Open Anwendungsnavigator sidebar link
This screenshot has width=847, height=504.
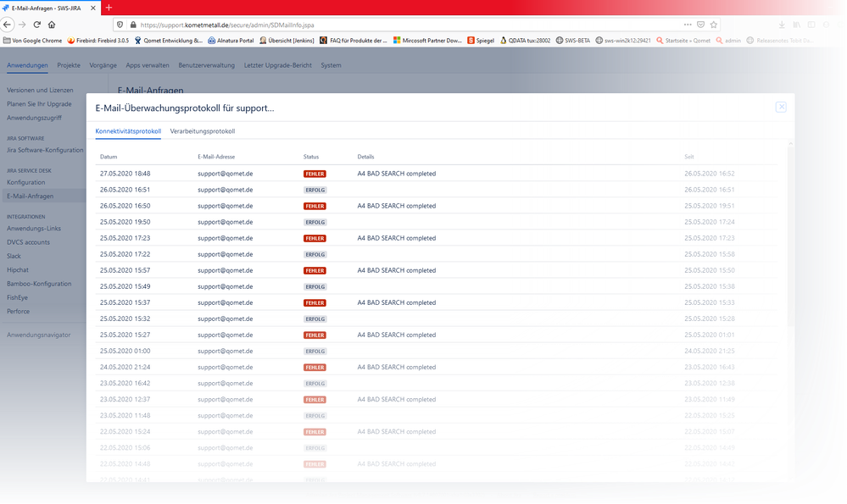pyautogui.click(x=38, y=335)
